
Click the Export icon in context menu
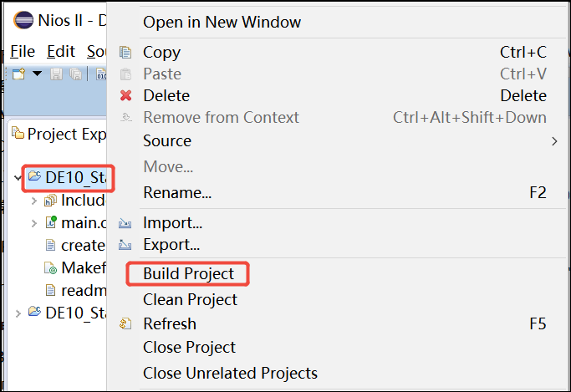point(126,245)
